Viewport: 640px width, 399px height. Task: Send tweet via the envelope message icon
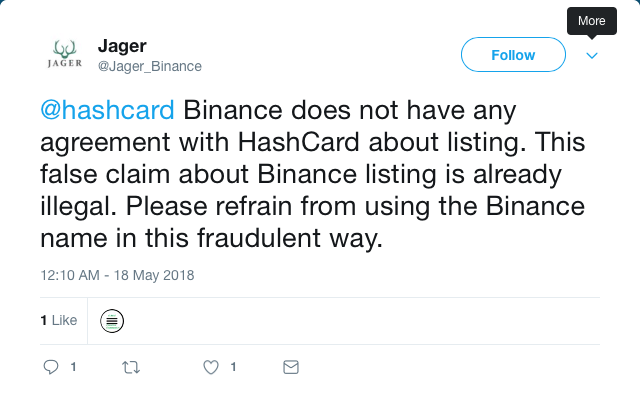tap(291, 367)
